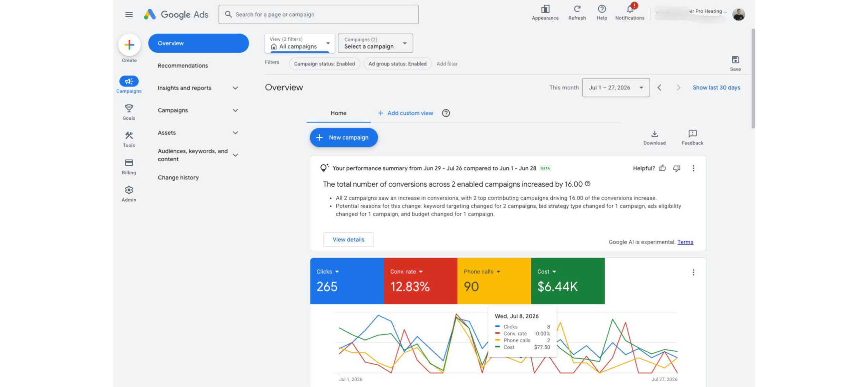Open the Tools sidebar icon

pyautogui.click(x=129, y=139)
